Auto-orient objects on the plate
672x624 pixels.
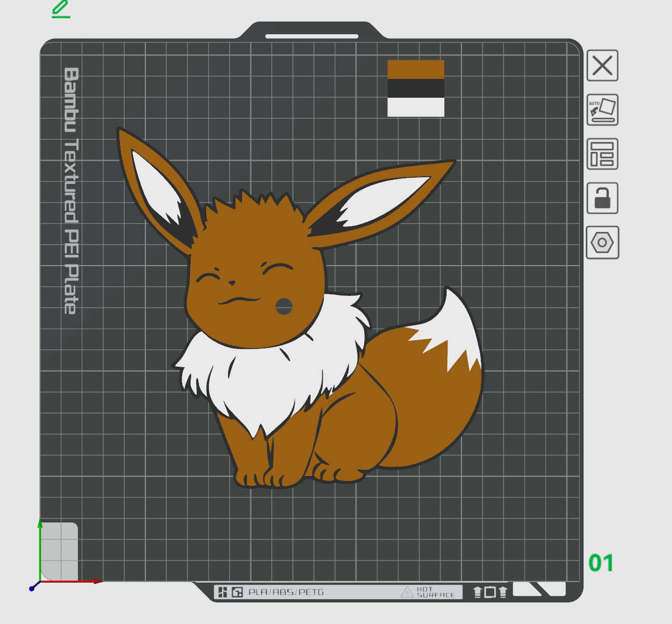[x=602, y=109]
